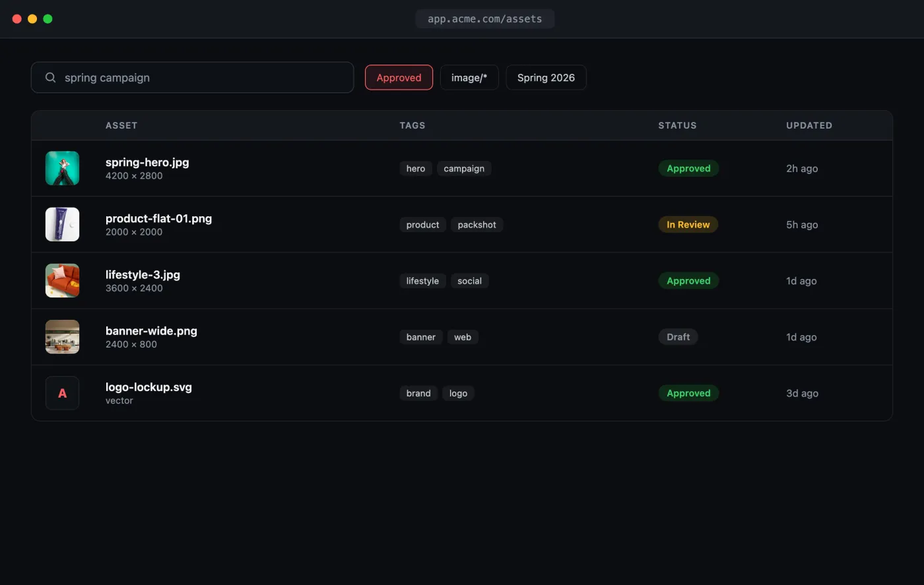This screenshot has height=585, width=924.
Task: Click the logo tag
Action: (x=458, y=393)
